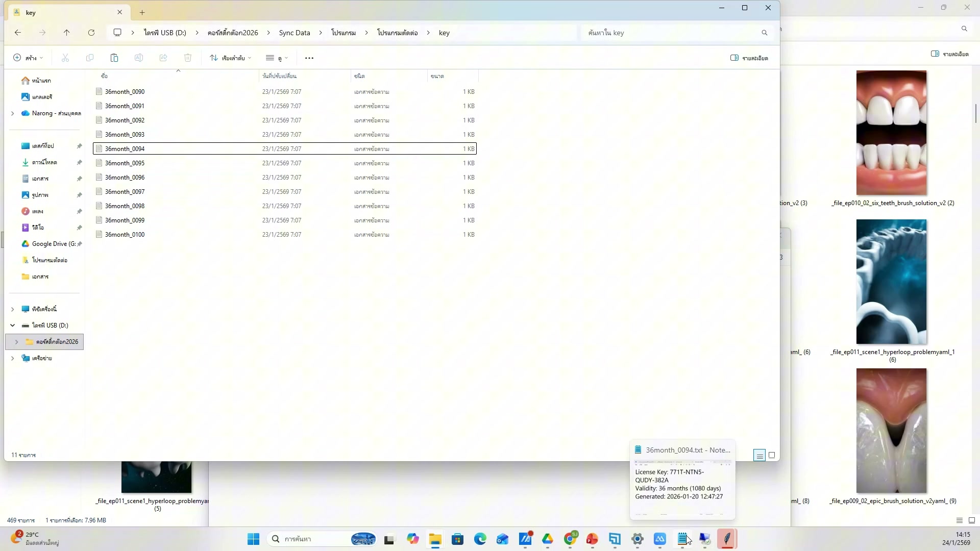Viewport: 980px width, 551px height.
Task: Collapse the USB Drive (D:) tree node
Action: coord(12,325)
